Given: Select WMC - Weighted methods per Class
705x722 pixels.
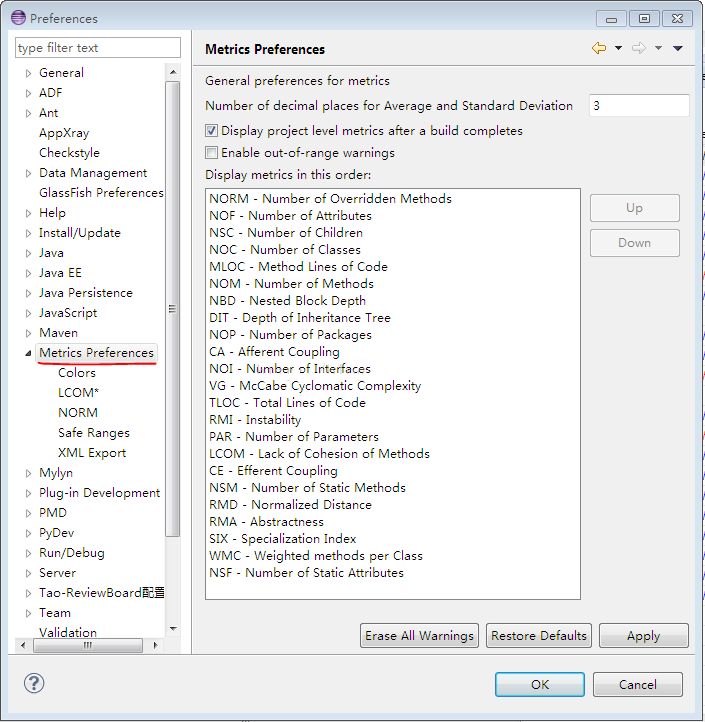Looking at the screenshot, I should pyautogui.click(x=315, y=556).
